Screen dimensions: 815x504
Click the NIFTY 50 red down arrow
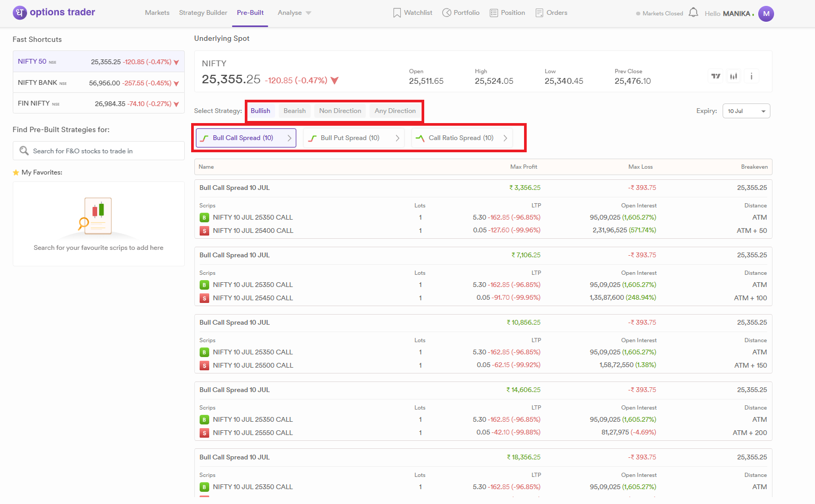coord(176,63)
